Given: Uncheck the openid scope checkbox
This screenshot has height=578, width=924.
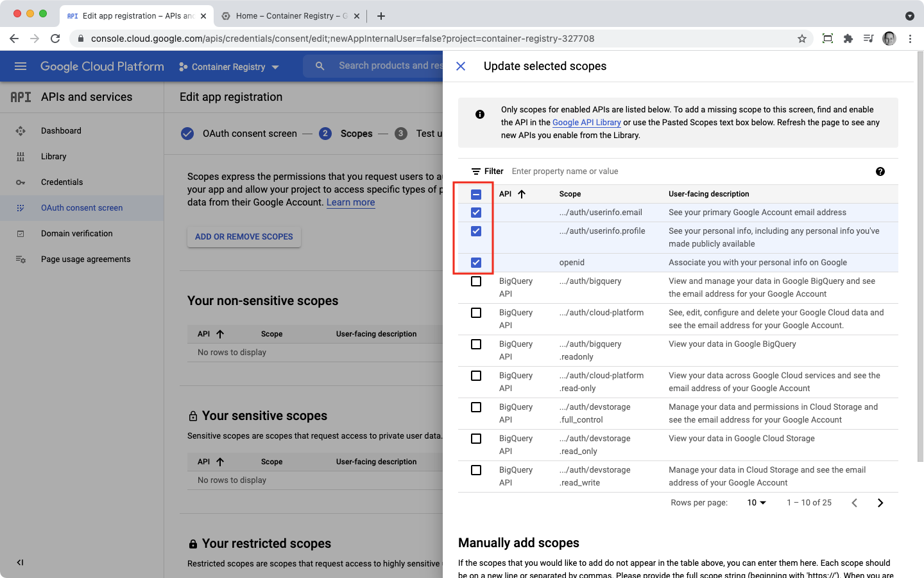Looking at the screenshot, I should [476, 263].
